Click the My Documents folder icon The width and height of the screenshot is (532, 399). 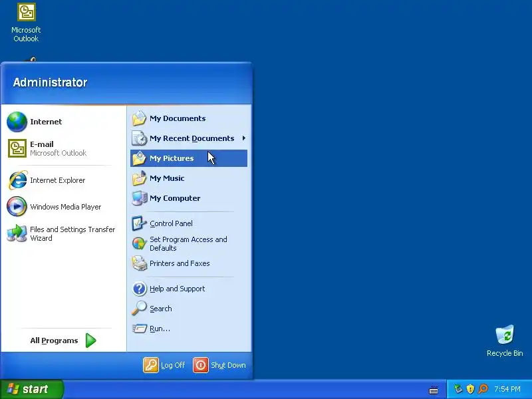tap(139, 118)
